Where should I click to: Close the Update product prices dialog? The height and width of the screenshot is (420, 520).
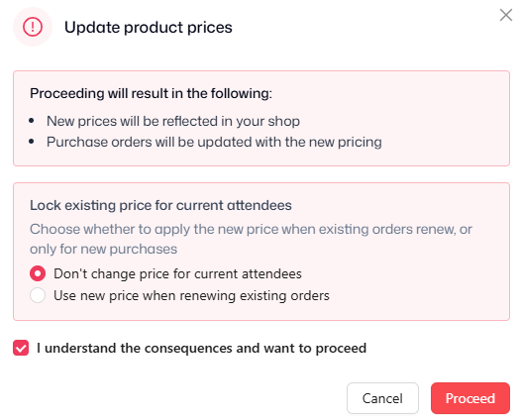click(x=506, y=15)
